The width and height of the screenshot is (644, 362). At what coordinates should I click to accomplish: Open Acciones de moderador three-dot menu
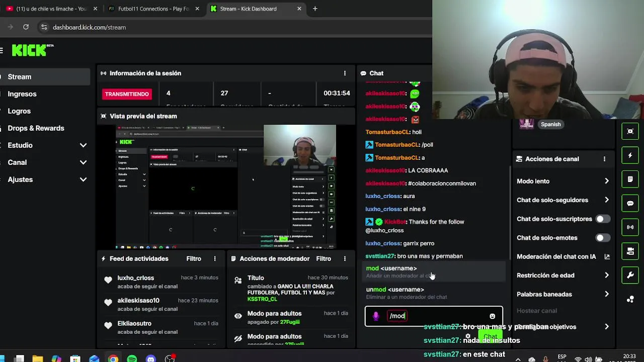345,258
